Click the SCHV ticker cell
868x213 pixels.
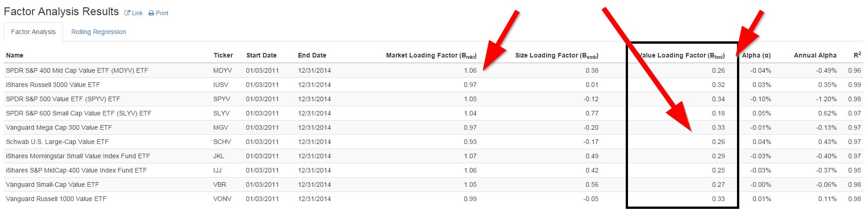[222, 142]
